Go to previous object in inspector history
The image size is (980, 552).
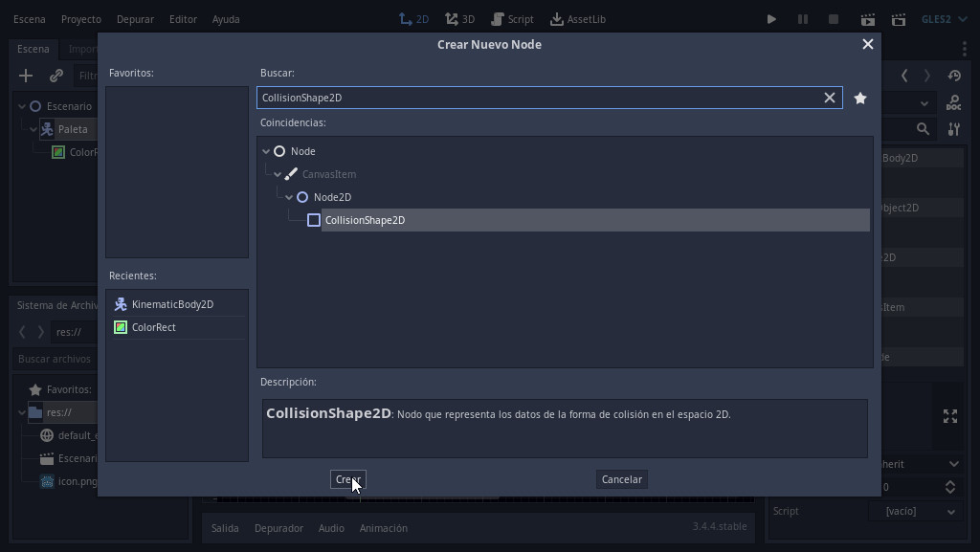[x=904, y=76]
